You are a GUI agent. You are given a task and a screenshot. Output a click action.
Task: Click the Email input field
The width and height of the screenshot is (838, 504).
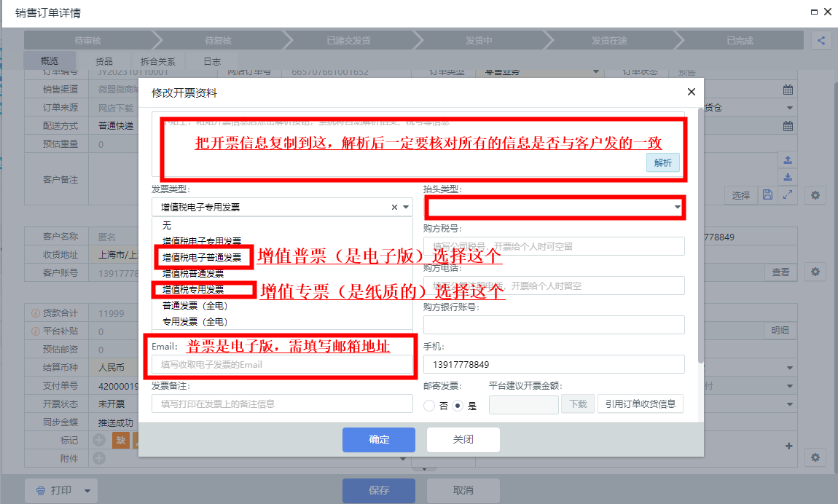pyautogui.click(x=282, y=364)
